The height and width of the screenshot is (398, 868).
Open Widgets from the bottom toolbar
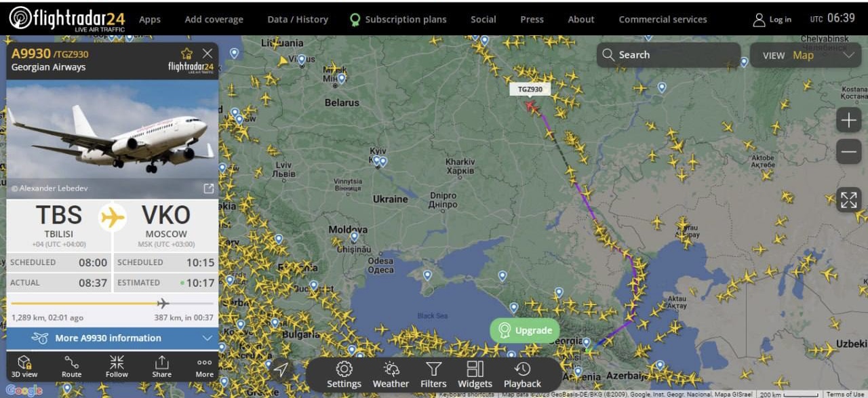tap(475, 374)
